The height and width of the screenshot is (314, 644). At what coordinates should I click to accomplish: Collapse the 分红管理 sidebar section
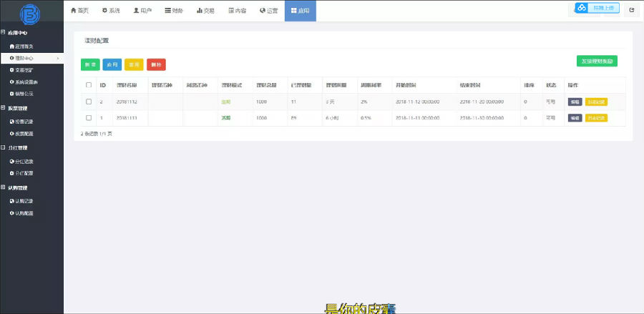coord(4,148)
